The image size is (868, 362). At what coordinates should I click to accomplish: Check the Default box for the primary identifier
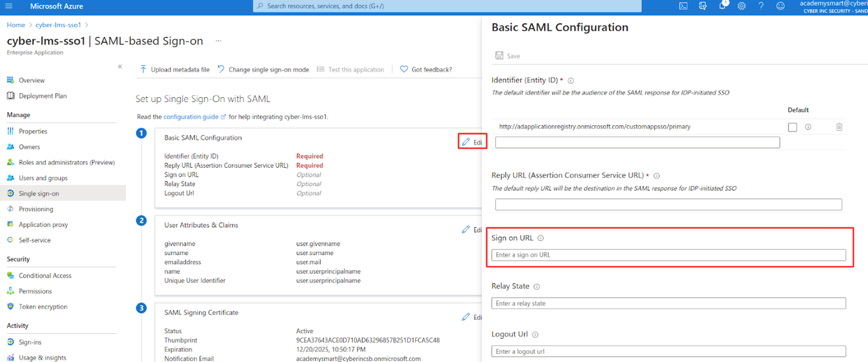tap(793, 127)
